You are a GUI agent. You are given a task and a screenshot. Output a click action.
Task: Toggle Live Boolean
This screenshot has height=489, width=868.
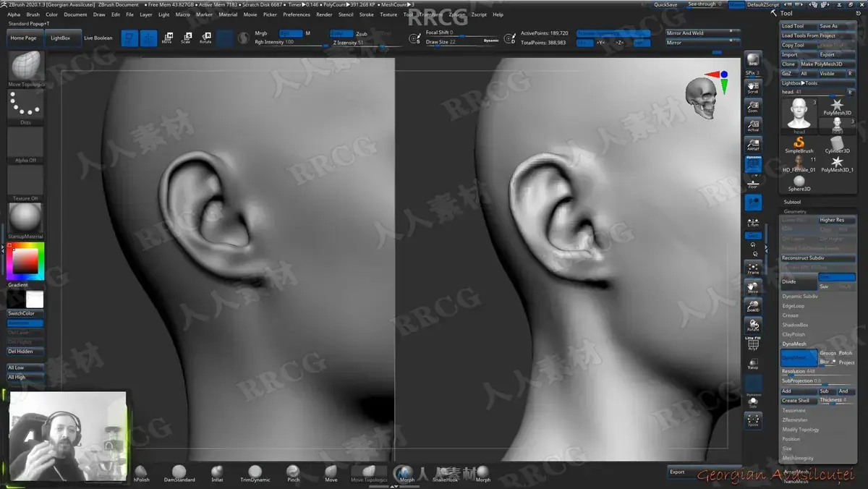pyautogui.click(x=98, y=38)
